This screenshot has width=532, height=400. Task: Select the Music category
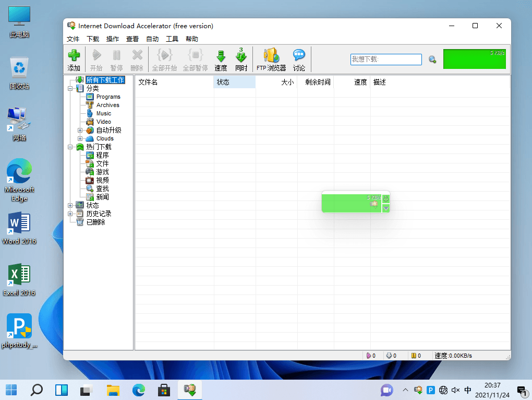click(x=103, y=113)
